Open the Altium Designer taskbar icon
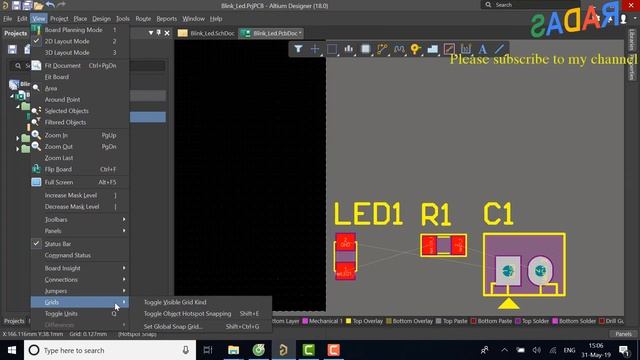The width and height of the screenshot is (640, 360). click(283, 350)
